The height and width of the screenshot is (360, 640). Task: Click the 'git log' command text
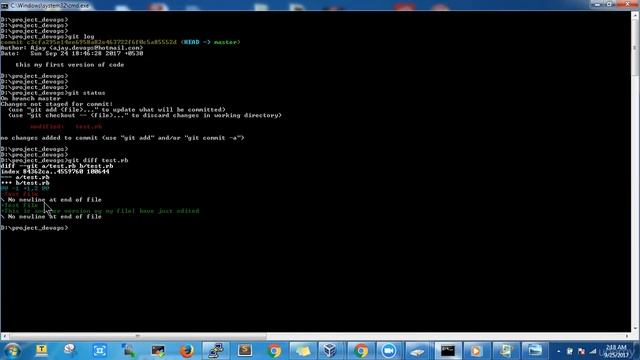pos(81,36)
